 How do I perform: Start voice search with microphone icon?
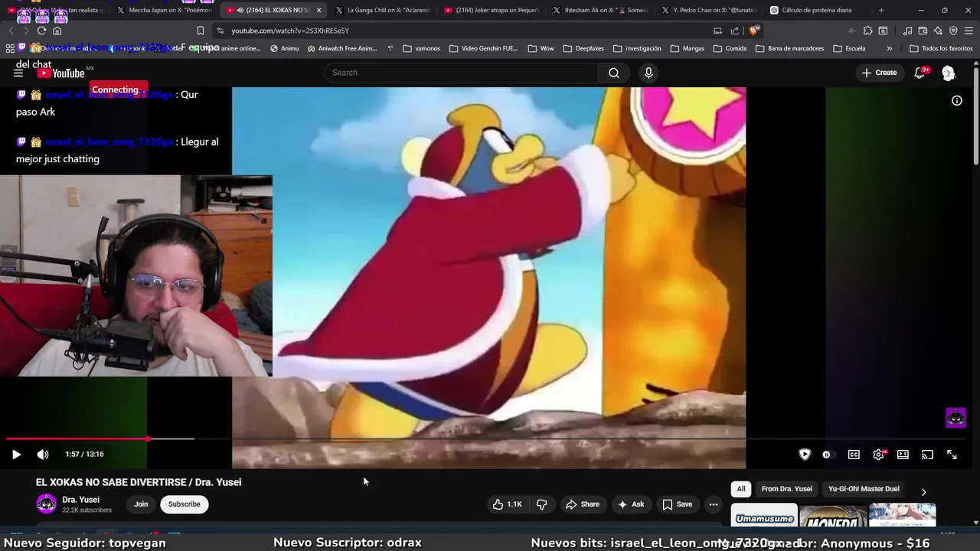coord(648,73)
